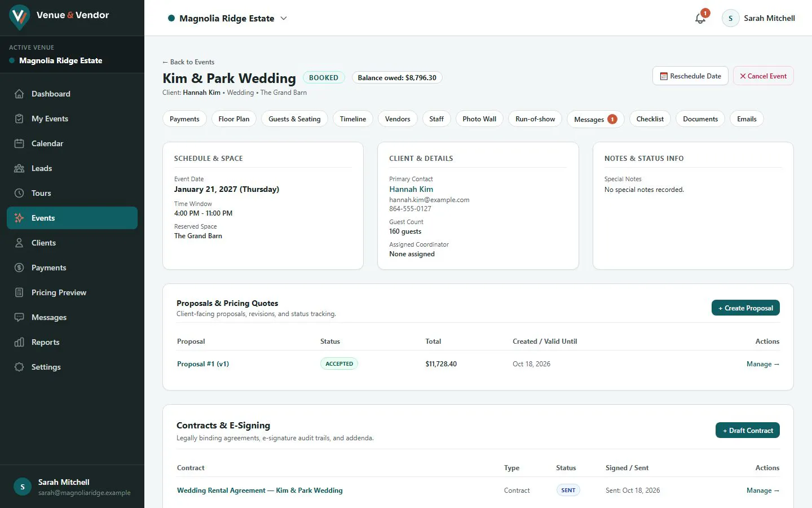Image resolution: width=812 pixels, height=508 pixels.
Task: Open the Sarah Mitchell user menu
Action: (758, 18)
